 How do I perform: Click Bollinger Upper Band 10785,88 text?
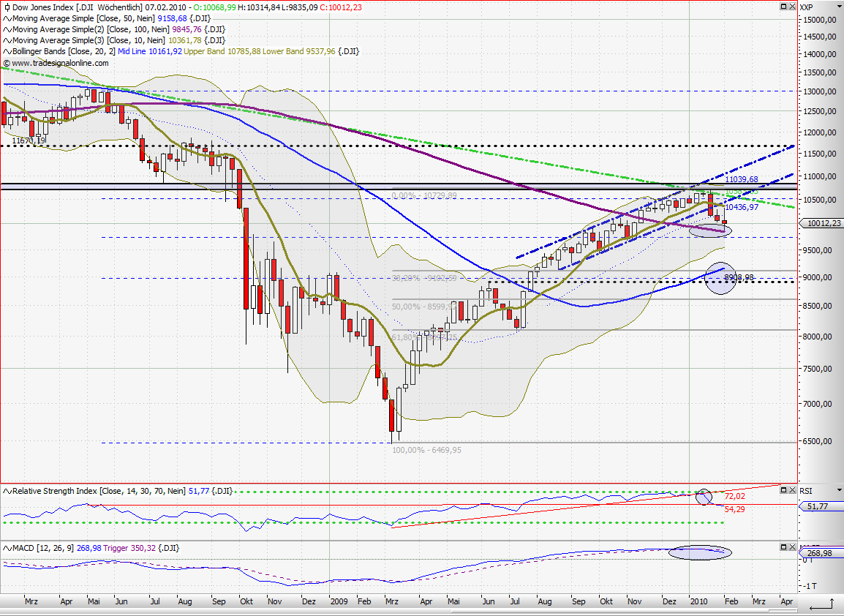(222, 52)
